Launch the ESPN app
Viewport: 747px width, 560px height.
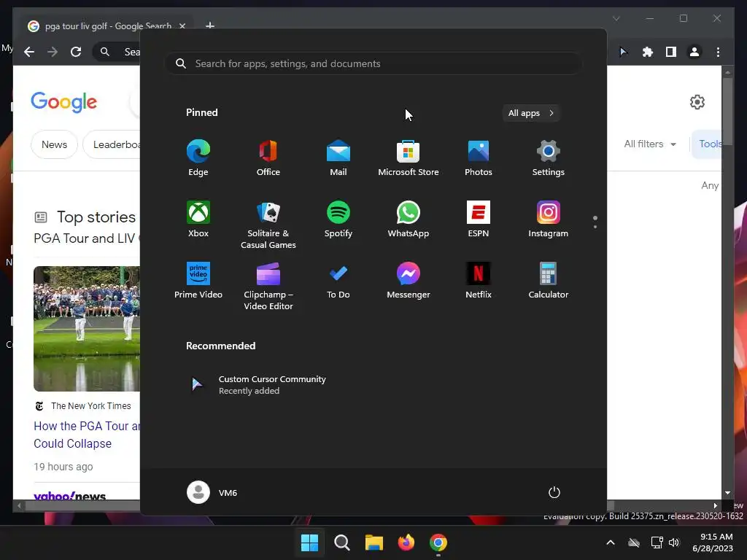pyautogui.click(x=479, y=219)
